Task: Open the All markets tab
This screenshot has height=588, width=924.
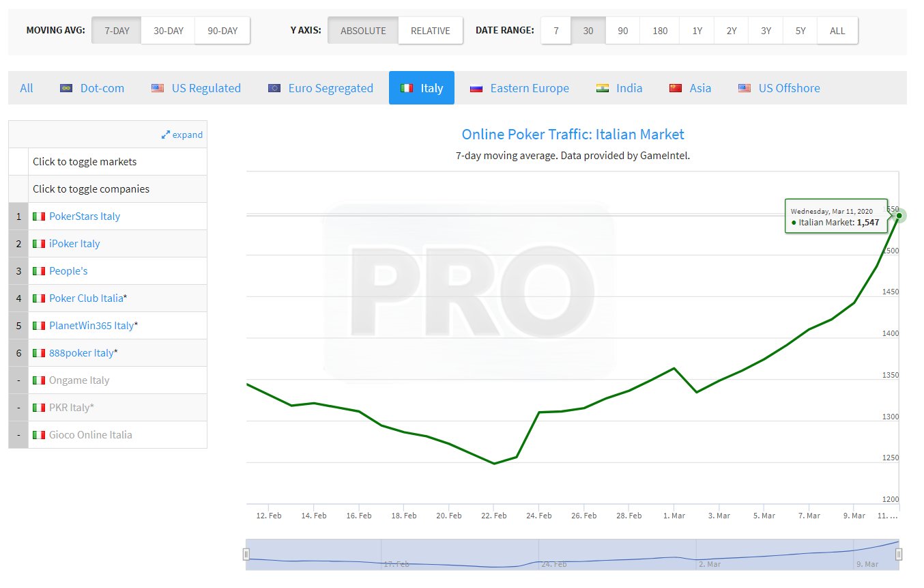Action: pyautogui.click(x=27, y=88)
